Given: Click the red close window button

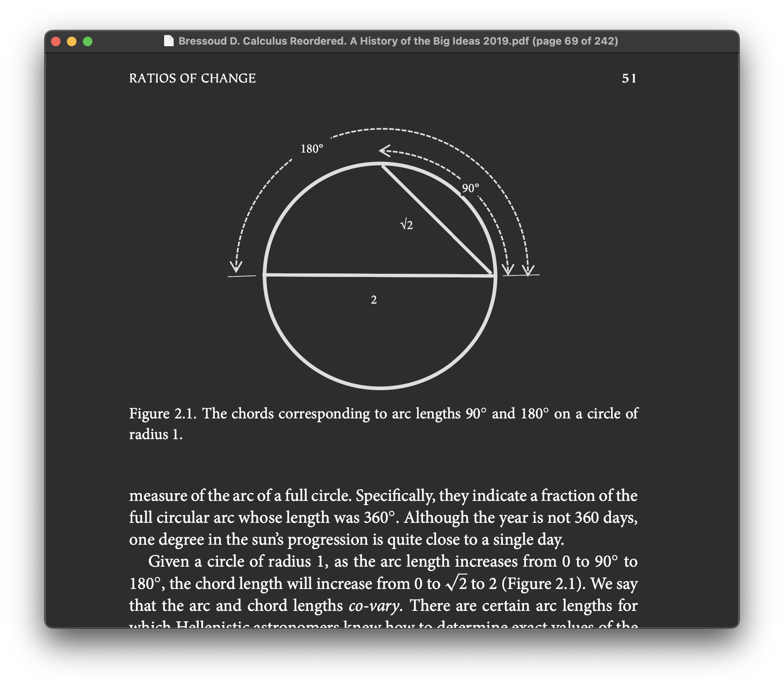Looking at the screenshot, I should click(x=56, y=41).
